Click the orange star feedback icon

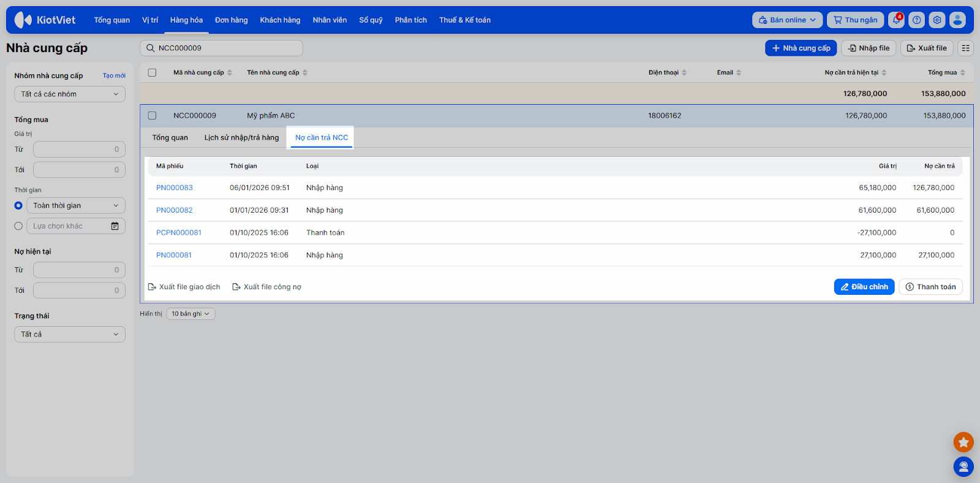pos(963,442)
